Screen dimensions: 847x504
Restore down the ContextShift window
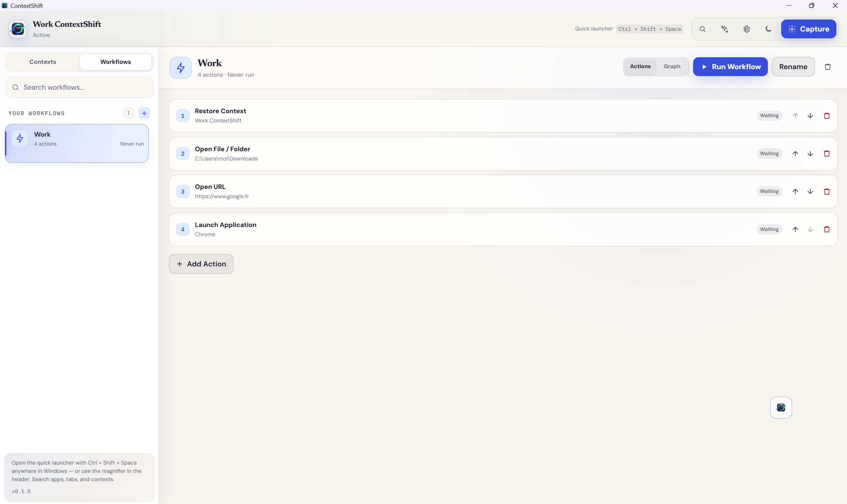coord(811,5)
